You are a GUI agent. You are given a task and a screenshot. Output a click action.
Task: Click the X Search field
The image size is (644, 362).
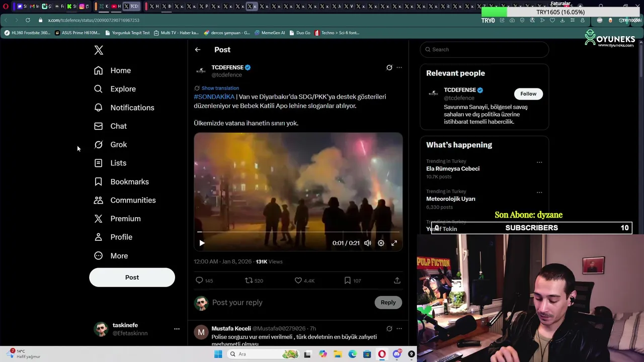coord(485,49)
